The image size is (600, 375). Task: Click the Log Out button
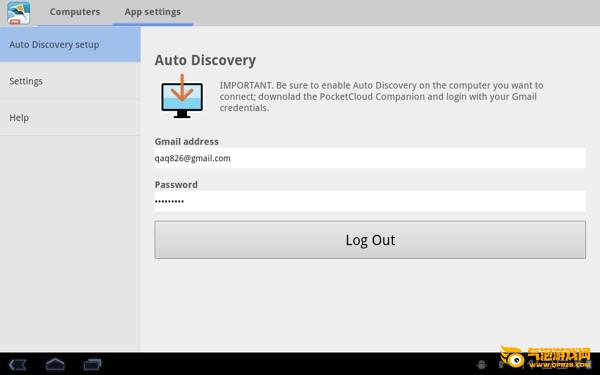pyautogui.click(x=370, y=240)
